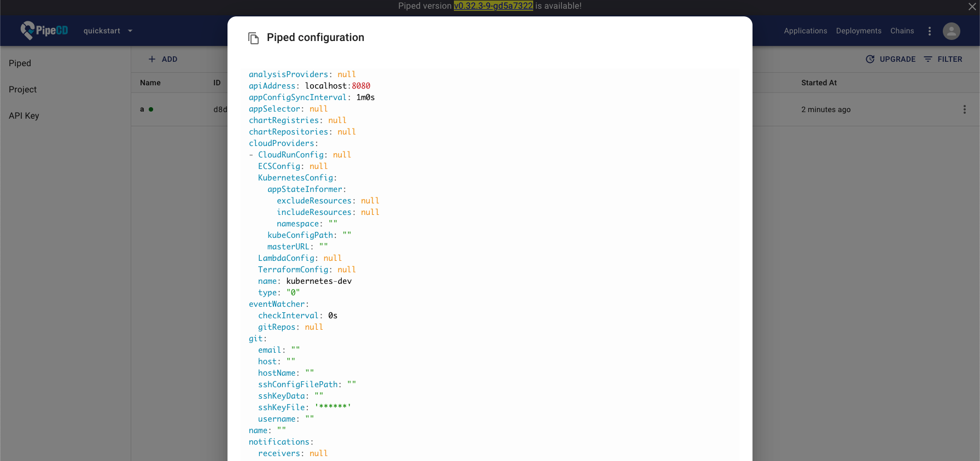Click the appStateInformer key
This screenshot has width=980, height=461.
[305, 189]
